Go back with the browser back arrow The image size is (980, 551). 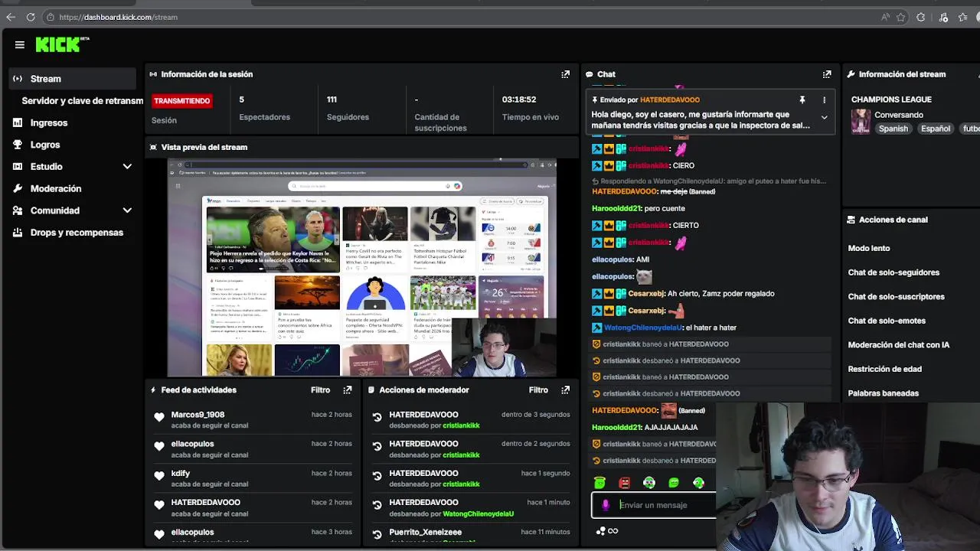tap(11, 17)
